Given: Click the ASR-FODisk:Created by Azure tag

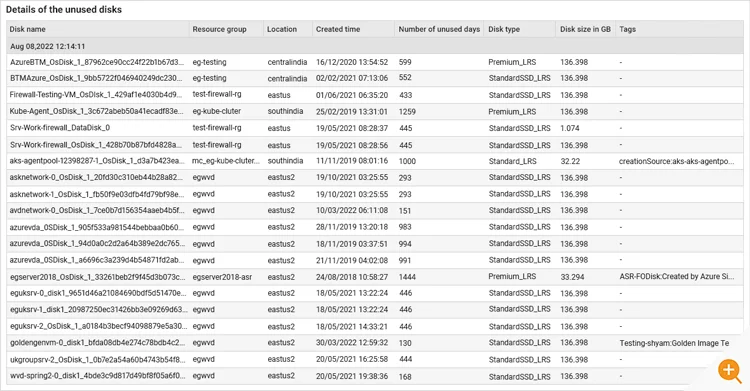Looking at the screenshot, I should click(676, 277).
